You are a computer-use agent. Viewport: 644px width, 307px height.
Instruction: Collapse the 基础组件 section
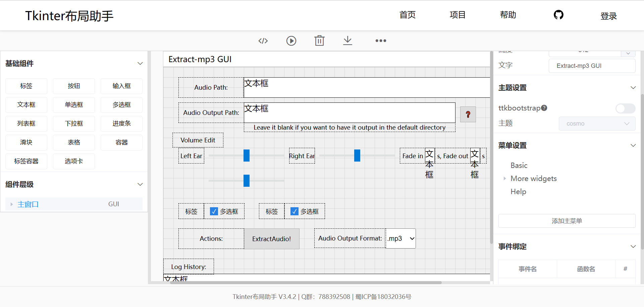coord(140,63)
